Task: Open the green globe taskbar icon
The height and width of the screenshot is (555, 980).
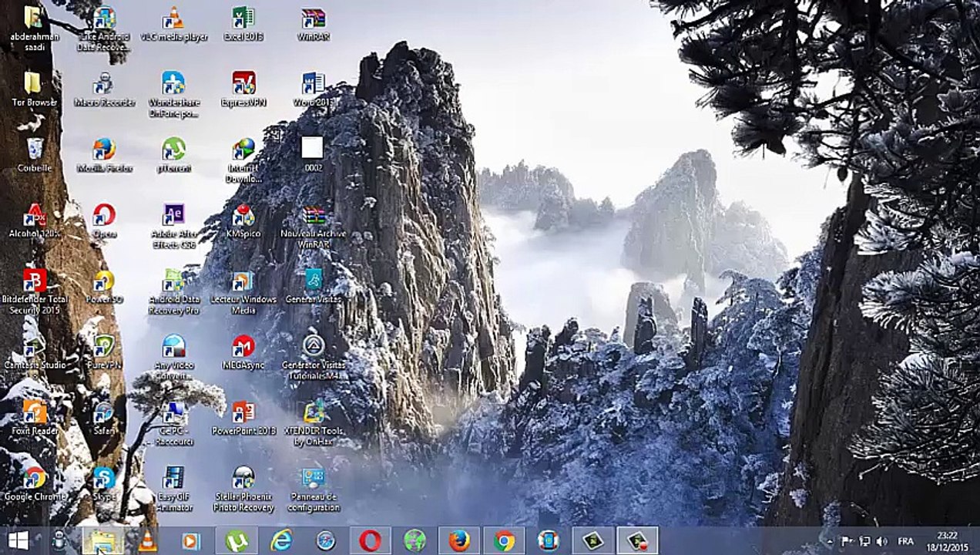Action: tap(414, 540)
